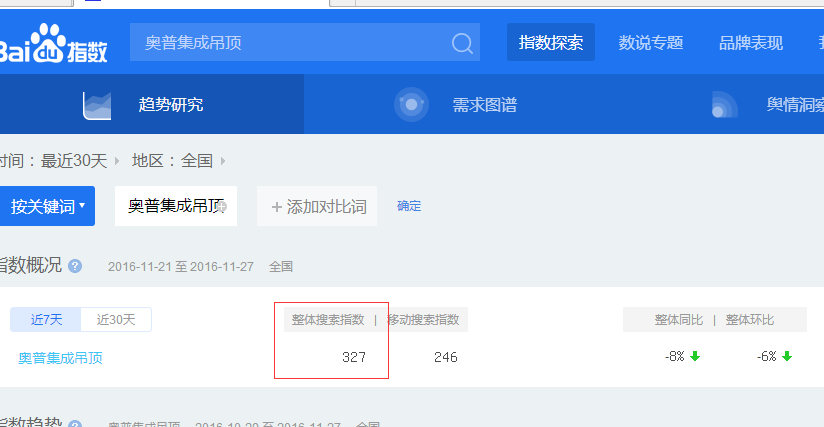Click the small icon in the keyword field
The width and height of the screenshot is (824, 427).
pyautogui.click(x=221, y=207)
